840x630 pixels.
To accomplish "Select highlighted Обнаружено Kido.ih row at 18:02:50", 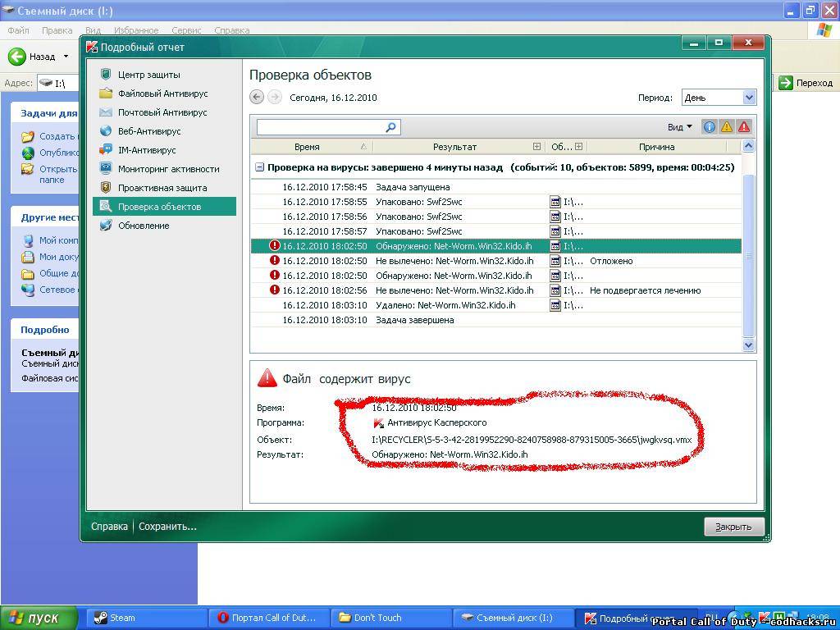I will pyautogui.click(x=496, y=246).
